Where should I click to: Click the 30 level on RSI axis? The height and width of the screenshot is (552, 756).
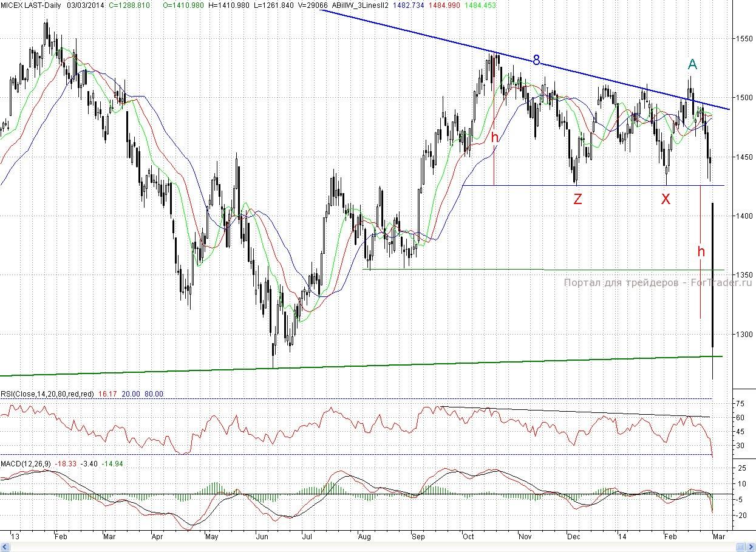click(x=740, y=446)
